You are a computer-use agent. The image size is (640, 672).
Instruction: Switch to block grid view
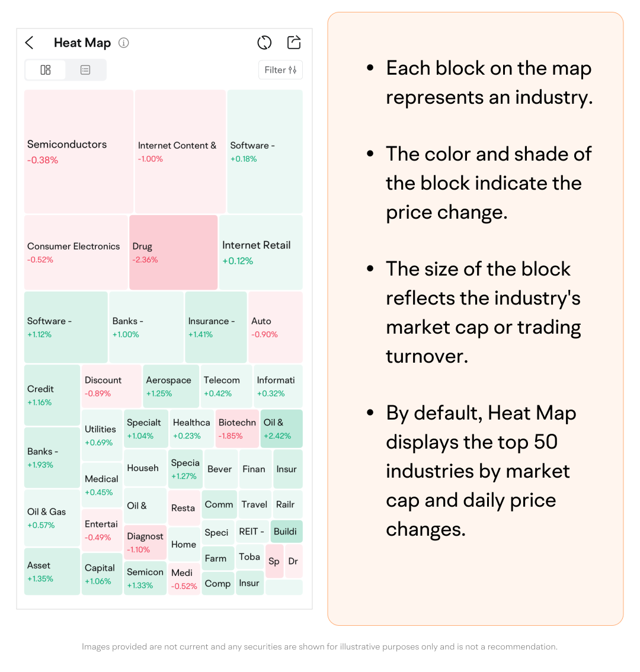point(46,70)
